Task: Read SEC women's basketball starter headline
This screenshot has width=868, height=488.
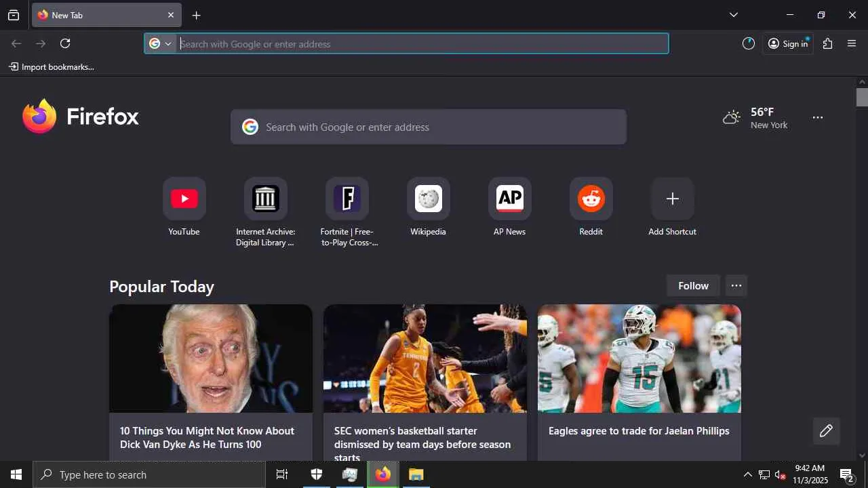Action: coord(422,444)
